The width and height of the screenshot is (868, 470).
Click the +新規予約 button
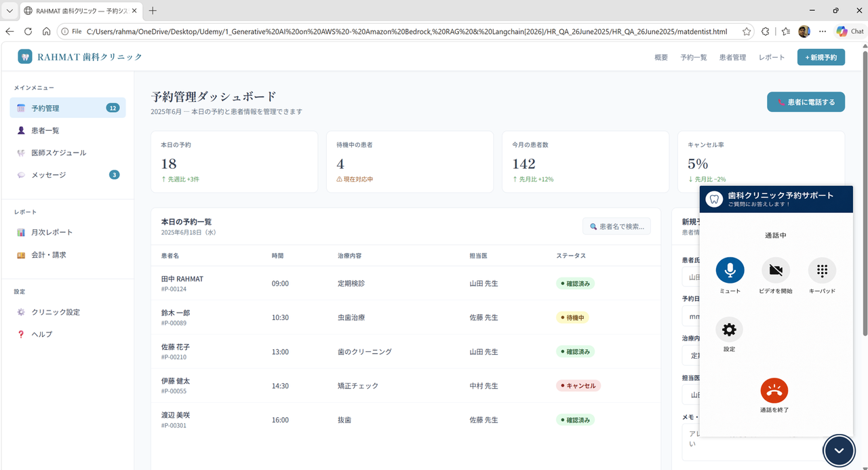(x=821, y=58)
